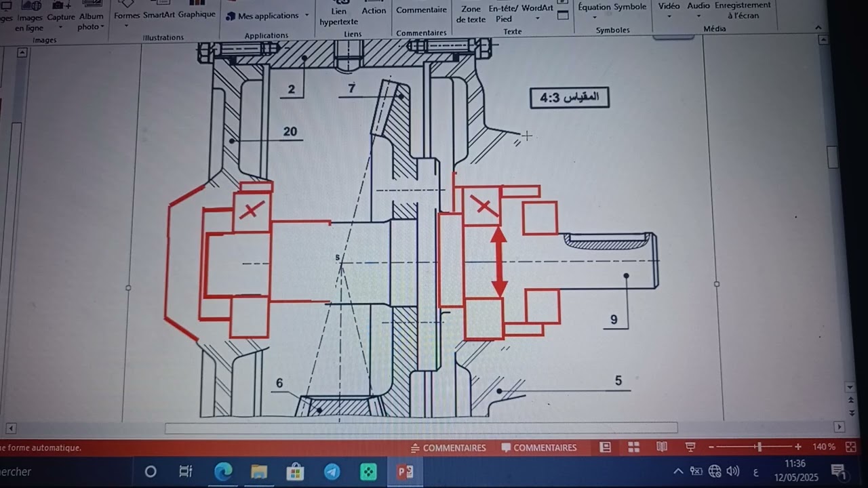This screenshot has height=488, width=868.
Task: Go to previous slide double-arrow button
Action: [x=852, y=401]
